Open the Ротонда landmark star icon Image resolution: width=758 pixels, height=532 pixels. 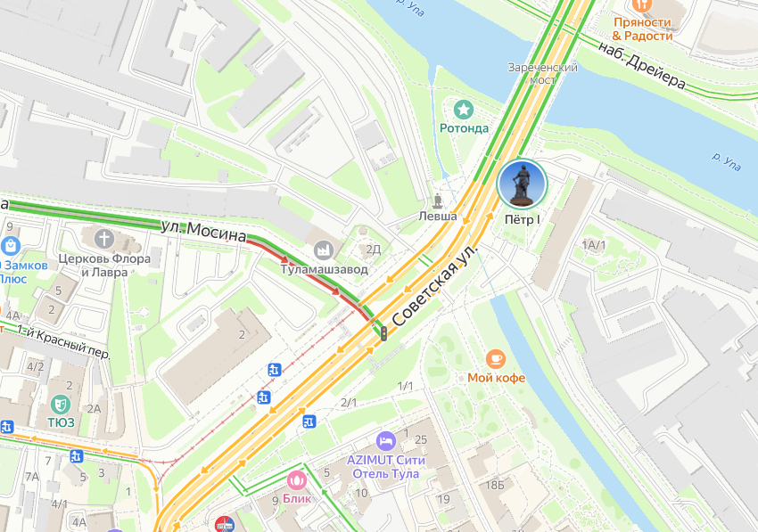point(464,110)
